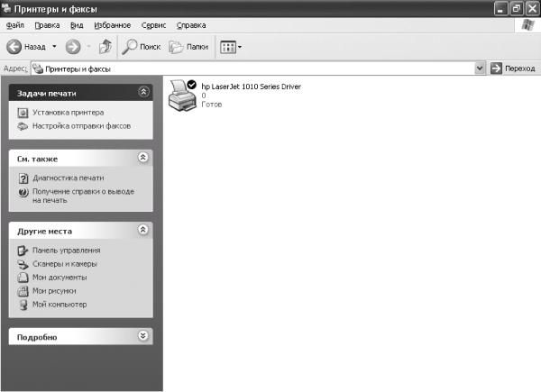This screenshot has width=541, height=392.
Task: Go to Панель управления
Action: (x=66, y=251)
